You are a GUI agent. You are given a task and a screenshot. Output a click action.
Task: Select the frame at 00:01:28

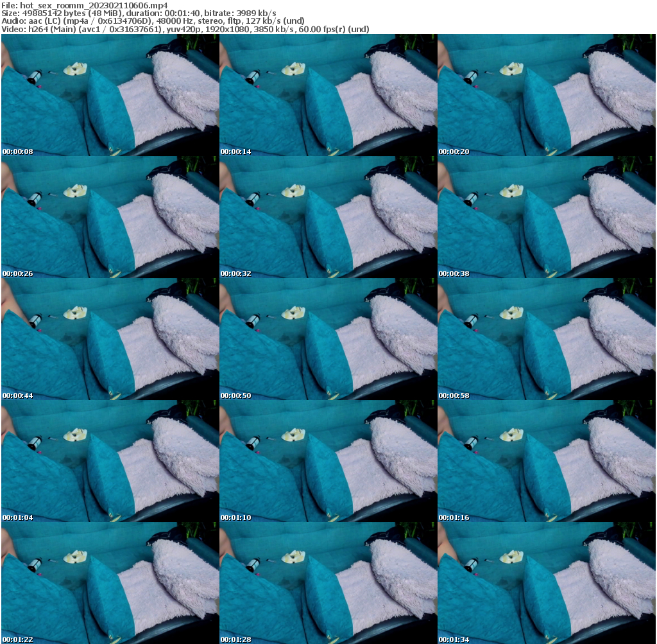pyautogui.click(x=328, y=583)
